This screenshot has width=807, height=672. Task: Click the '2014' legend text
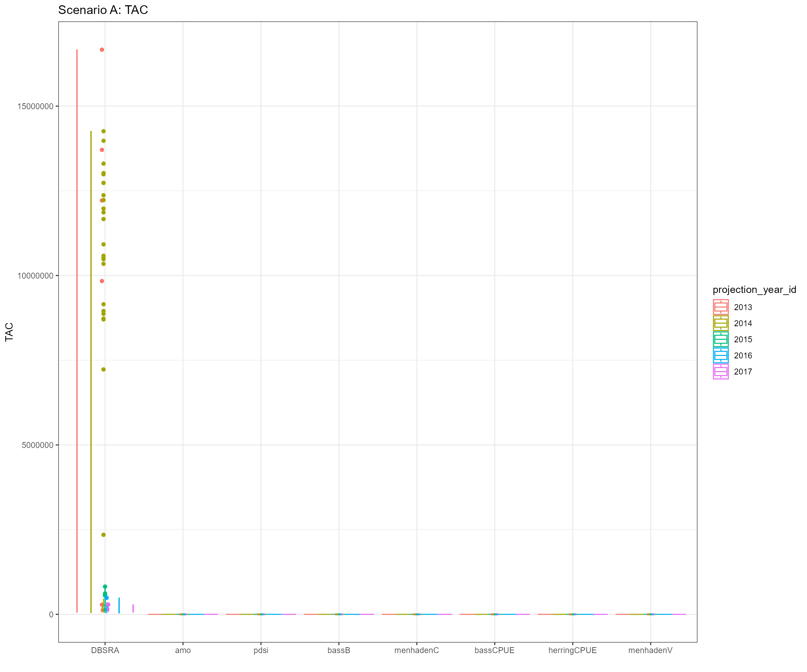[743, 323]
